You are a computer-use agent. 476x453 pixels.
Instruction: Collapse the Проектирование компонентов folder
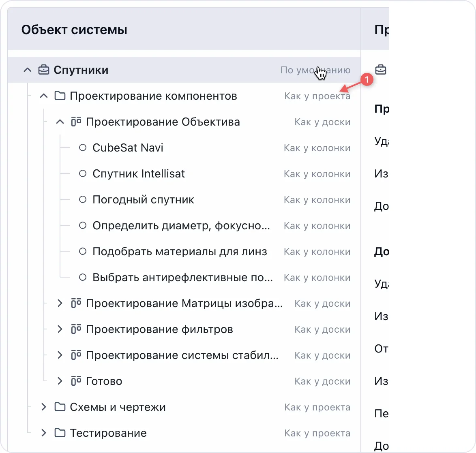point(44,96)
